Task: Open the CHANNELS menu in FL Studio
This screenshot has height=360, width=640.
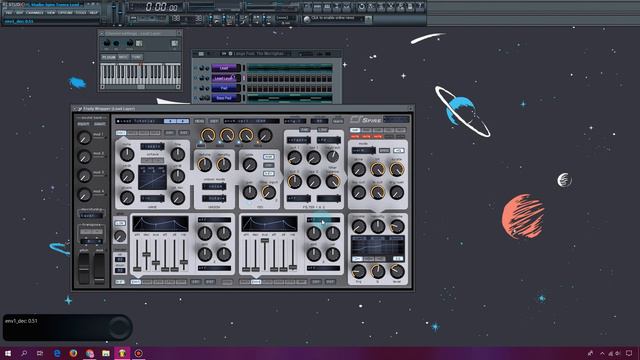Action: [x=35, y=13]
